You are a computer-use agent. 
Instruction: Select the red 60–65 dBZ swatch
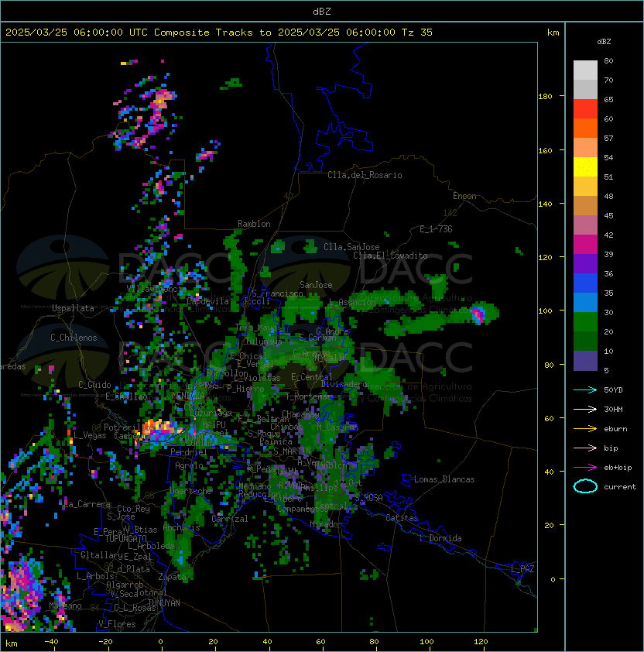[585, 109]
